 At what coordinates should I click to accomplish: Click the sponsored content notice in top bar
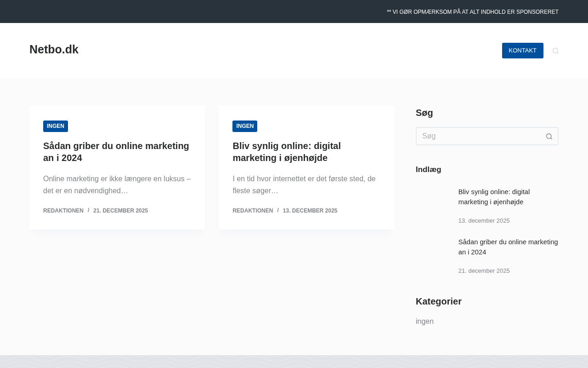[x=472, y=12]
